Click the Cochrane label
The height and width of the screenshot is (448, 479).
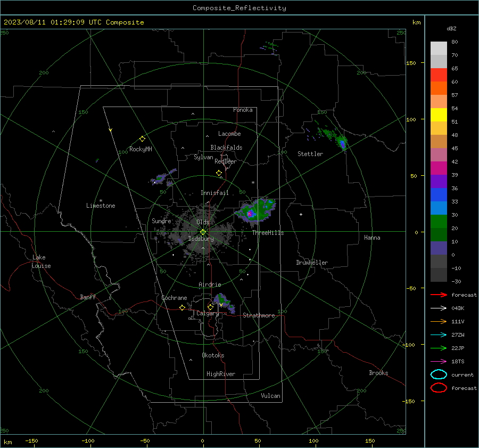(174, 298)
